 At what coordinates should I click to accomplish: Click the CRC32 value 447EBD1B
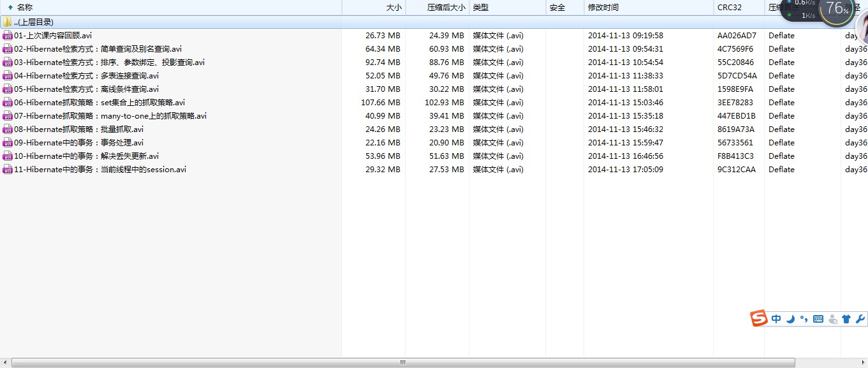(x=736, y=116)
